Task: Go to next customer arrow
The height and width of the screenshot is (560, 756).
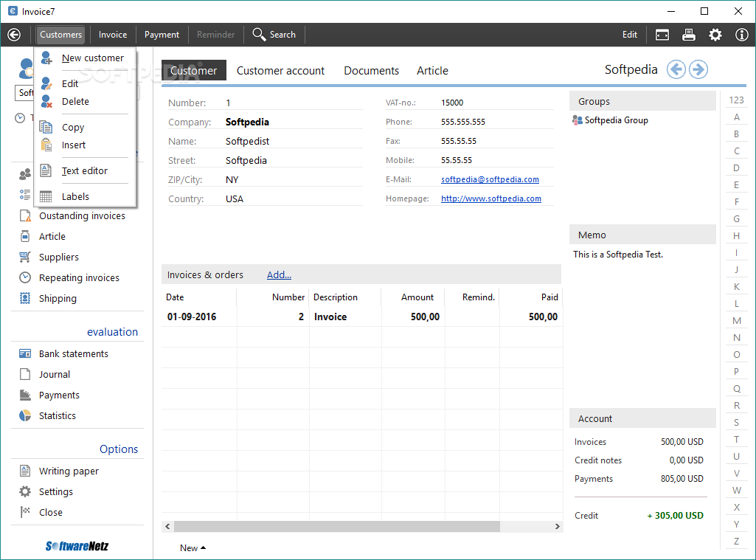Action: click(x=698, y=69)
